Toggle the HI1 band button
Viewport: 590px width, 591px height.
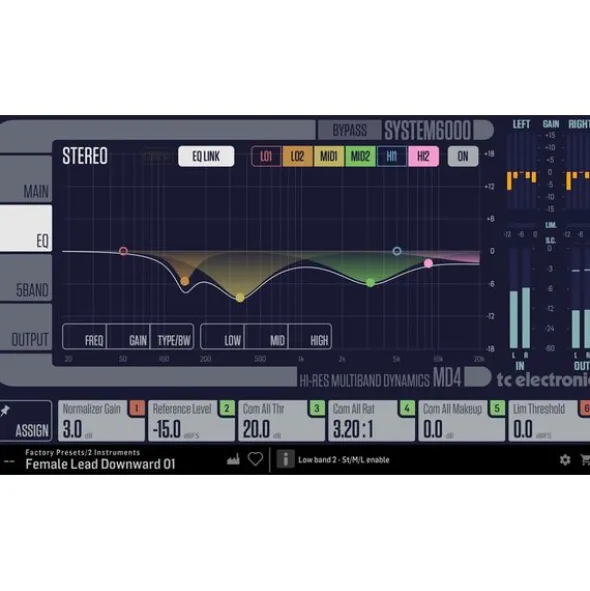point(392,156)
